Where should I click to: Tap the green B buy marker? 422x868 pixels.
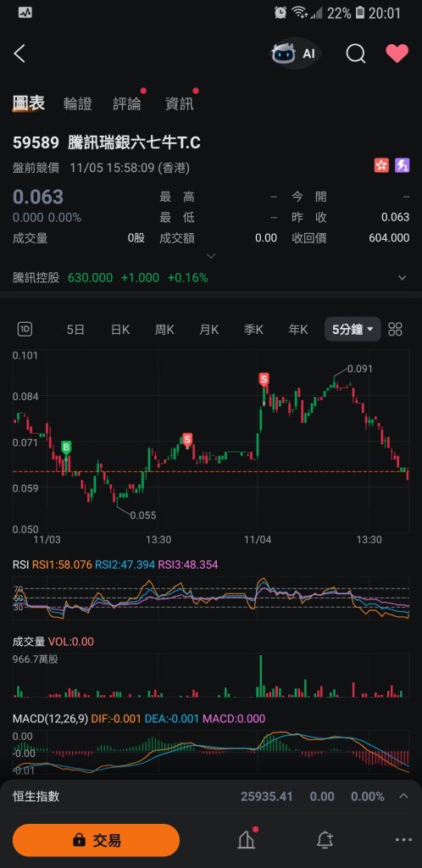(66, 447)
